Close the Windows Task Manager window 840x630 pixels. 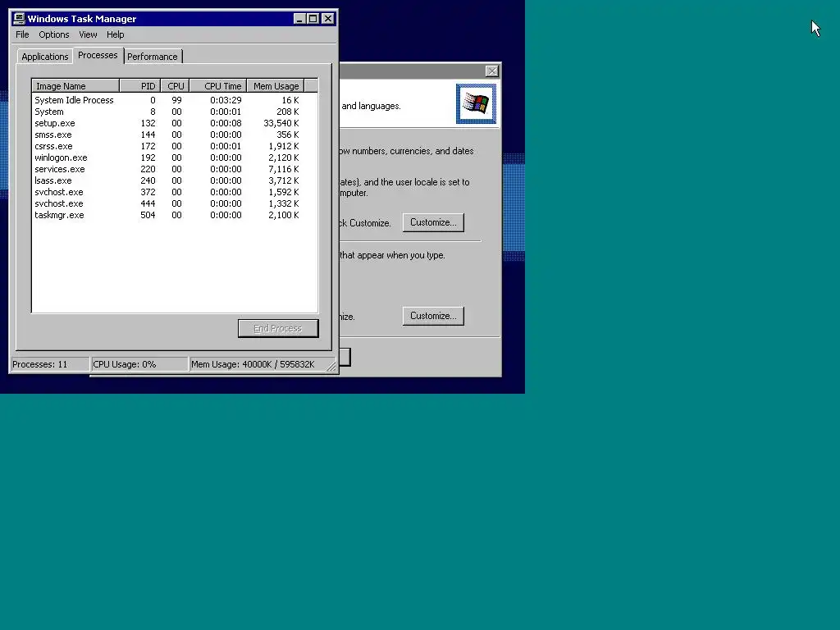click(x=328, y=19)
